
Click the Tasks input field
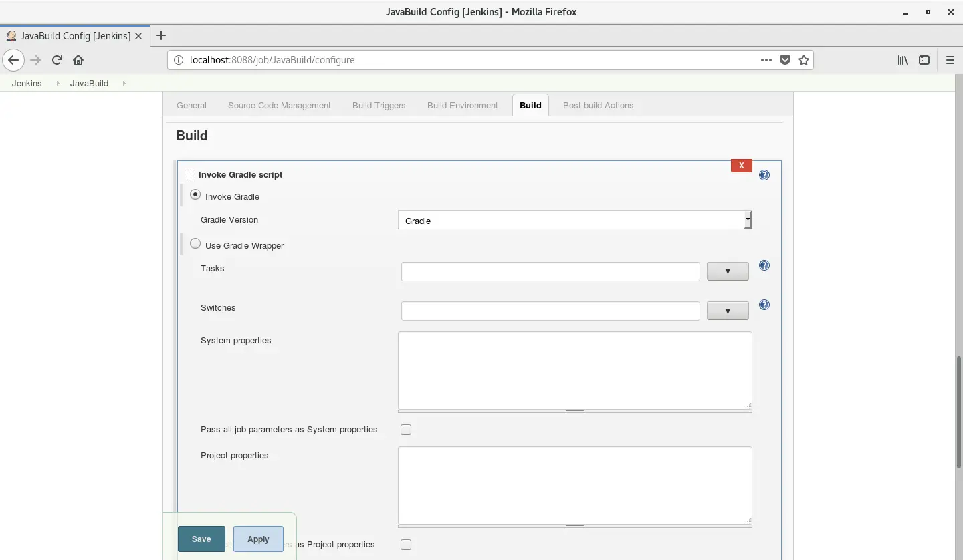coord(550,271)
